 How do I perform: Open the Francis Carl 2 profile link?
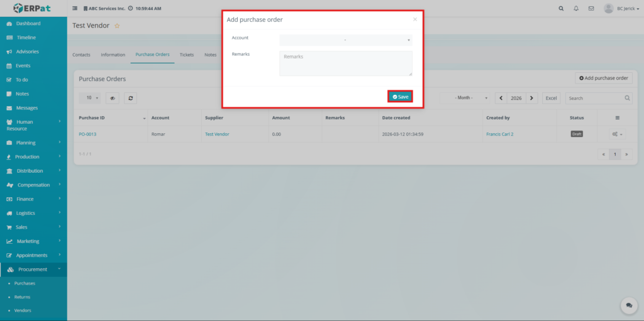pos(500,134)
